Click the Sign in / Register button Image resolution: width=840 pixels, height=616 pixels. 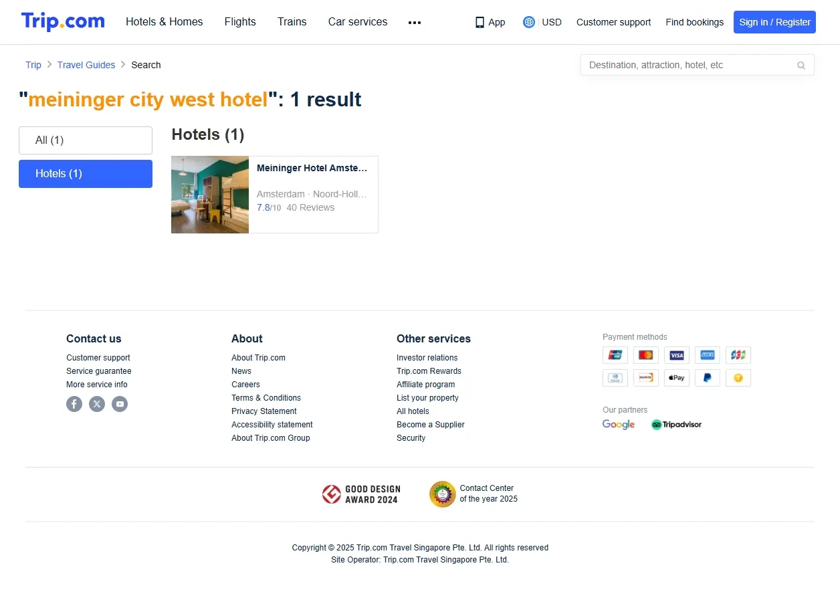click(x=774, y=22)
